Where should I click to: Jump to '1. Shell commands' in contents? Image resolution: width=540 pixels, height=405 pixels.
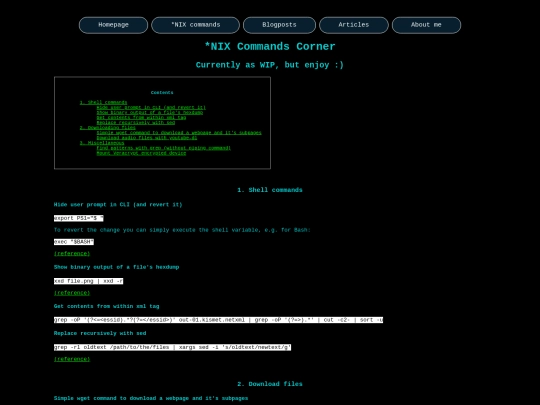tap(103, 102)
